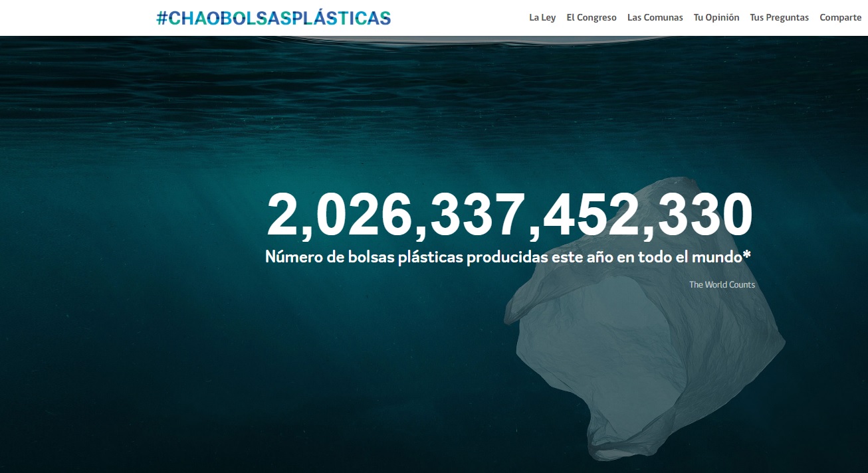
Task: Click Comparte in the top navigation
Action: pos(841,18)
